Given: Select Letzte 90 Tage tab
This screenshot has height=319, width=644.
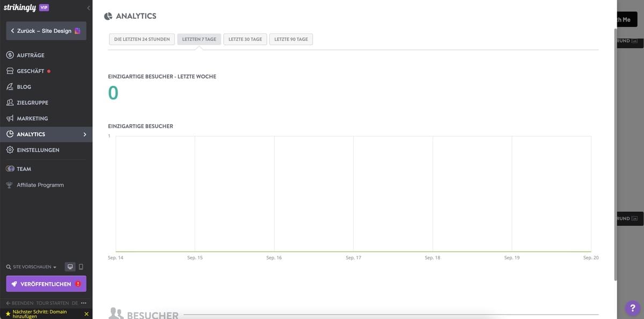Looking at the screenshot, I should 291,39.
